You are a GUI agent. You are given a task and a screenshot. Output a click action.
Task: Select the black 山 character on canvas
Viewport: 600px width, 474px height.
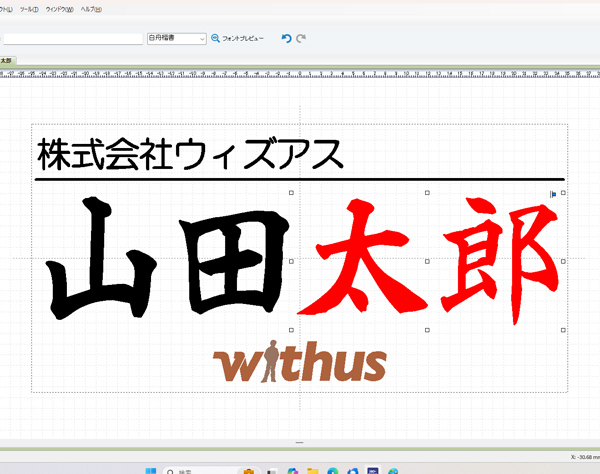(103, 260)
